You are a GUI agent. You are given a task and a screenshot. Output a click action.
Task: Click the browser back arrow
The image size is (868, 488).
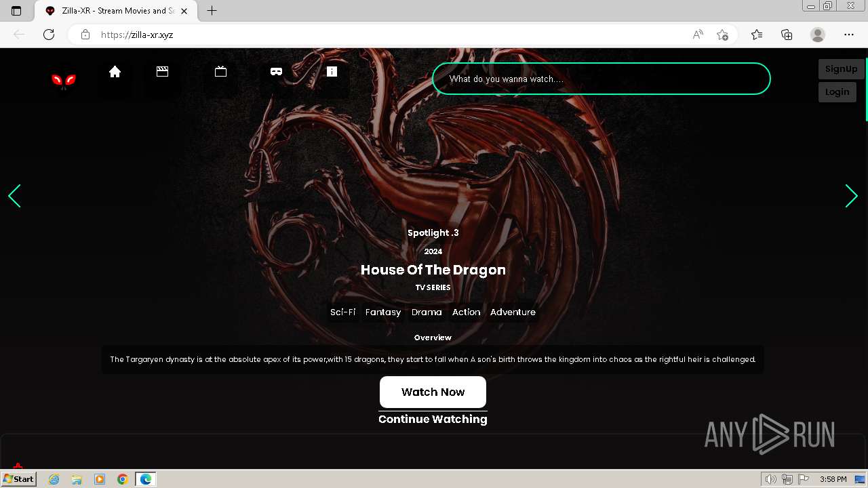(19, 35)
